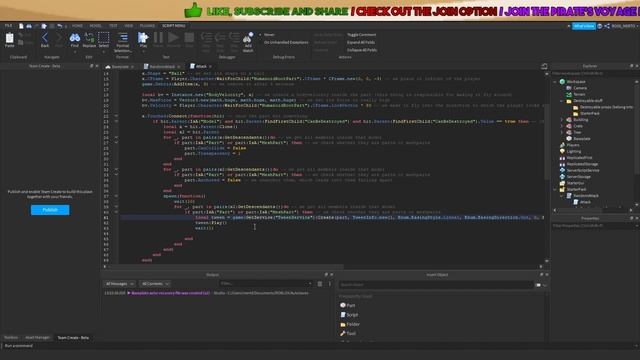Click the ServerStorage icon in Explorer
The image size is (640, 360).
562,177
